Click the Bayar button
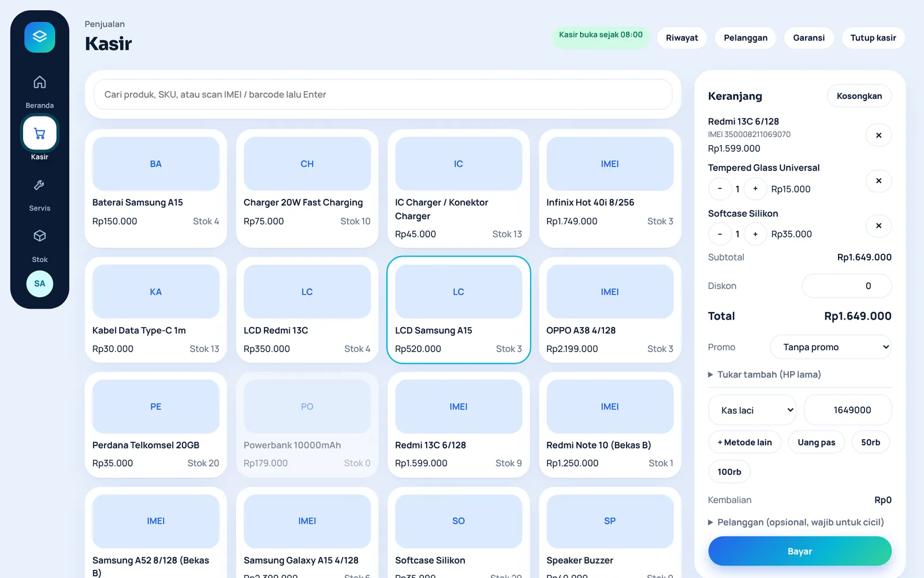The width and height of the screenshot is (924, 578). click(x=800, y=551)
